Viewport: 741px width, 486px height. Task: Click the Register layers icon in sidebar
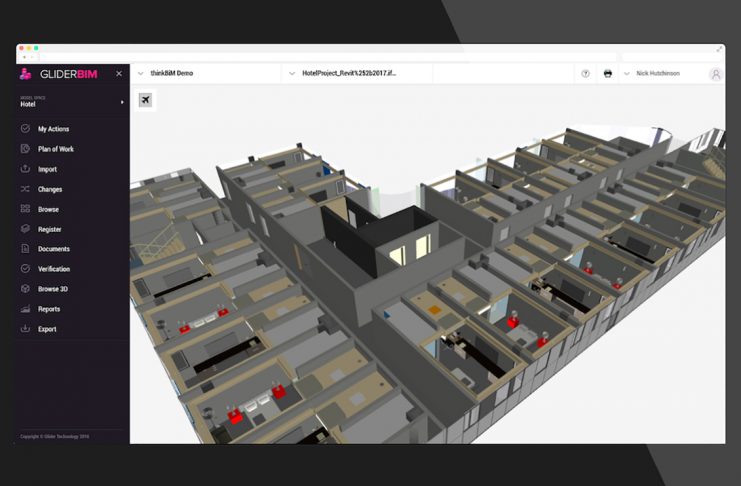(25, 229)
